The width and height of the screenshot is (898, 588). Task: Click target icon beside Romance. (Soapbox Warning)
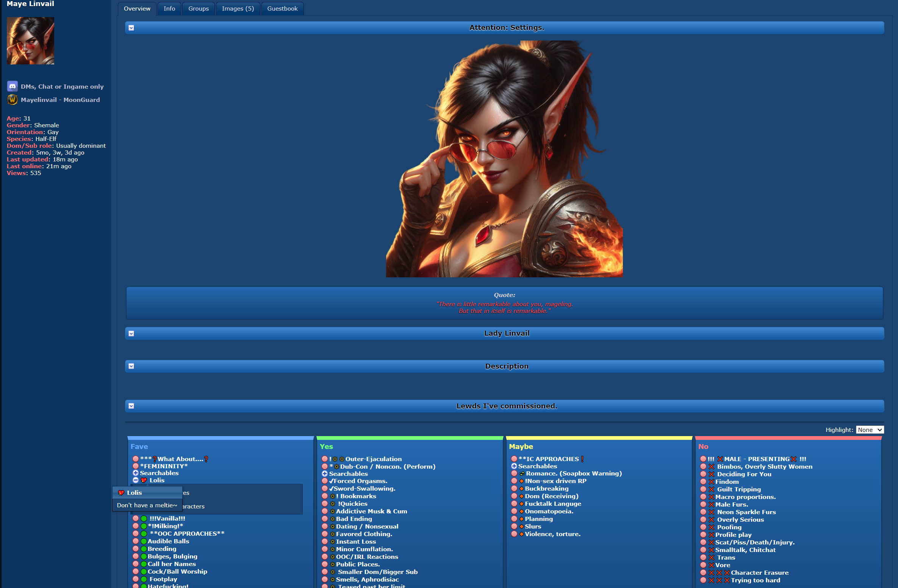pos(514,473)
